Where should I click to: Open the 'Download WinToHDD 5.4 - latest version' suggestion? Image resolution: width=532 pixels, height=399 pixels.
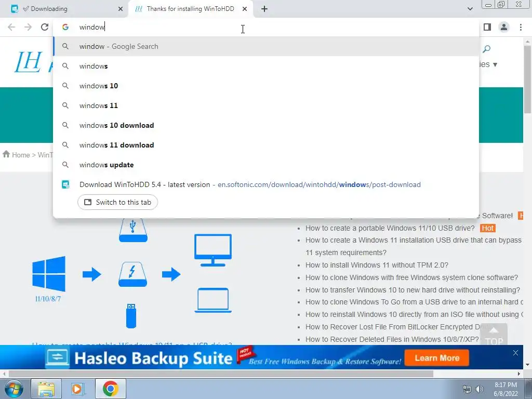click(x=266, y=184)
